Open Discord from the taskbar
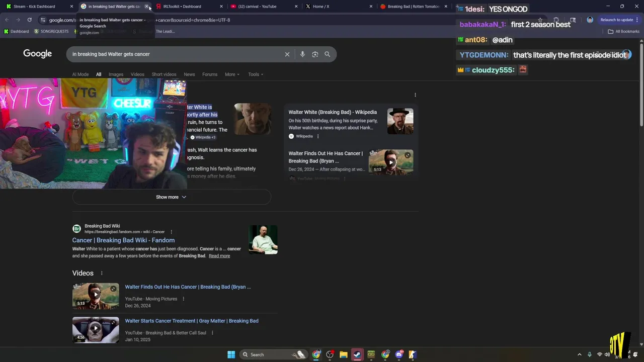The width and height of the screenshot is (644, 362). (x=399, y=354)
